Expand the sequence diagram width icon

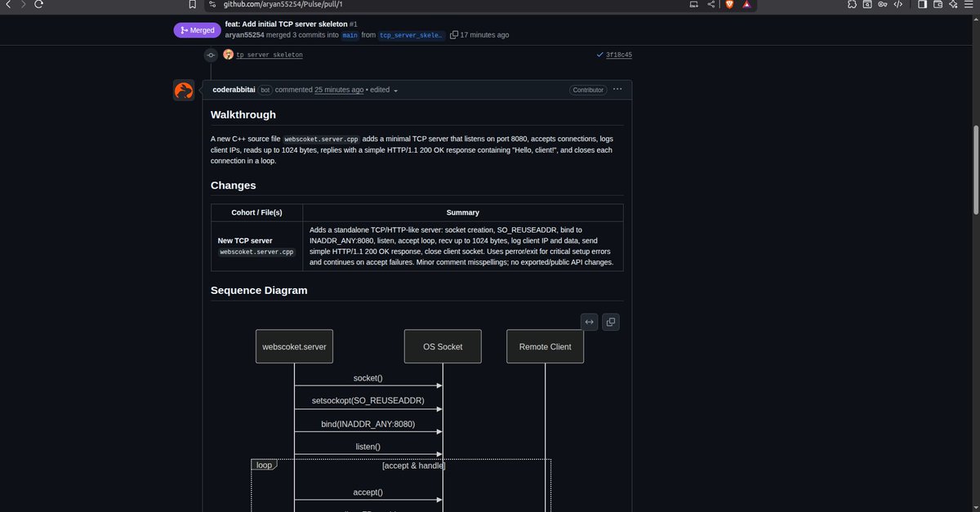point(589,322)
